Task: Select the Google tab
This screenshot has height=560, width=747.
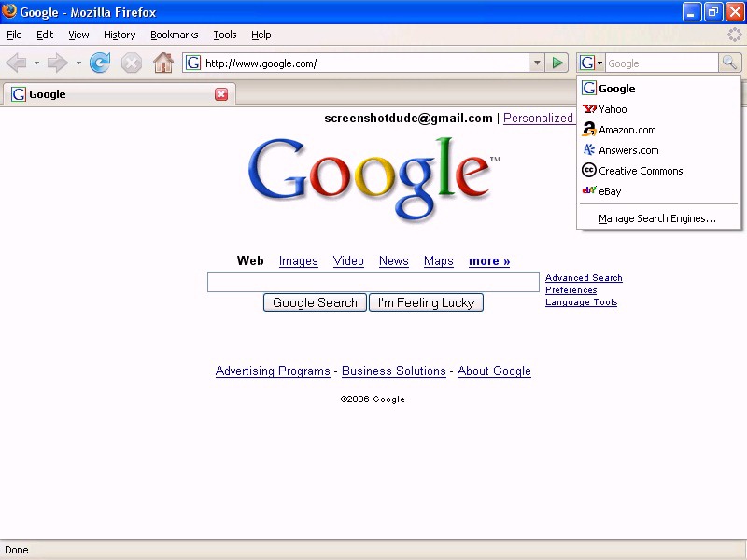Action: point(120,94)
